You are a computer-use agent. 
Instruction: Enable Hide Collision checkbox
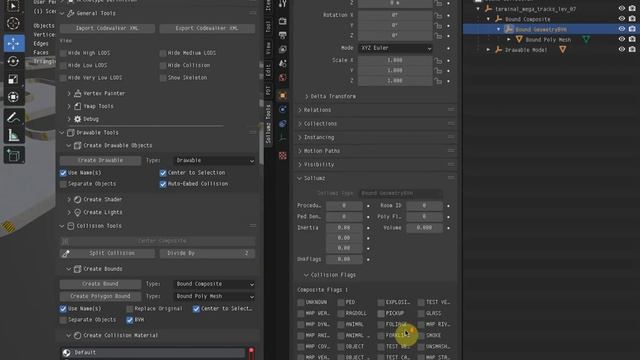point(163,65)
